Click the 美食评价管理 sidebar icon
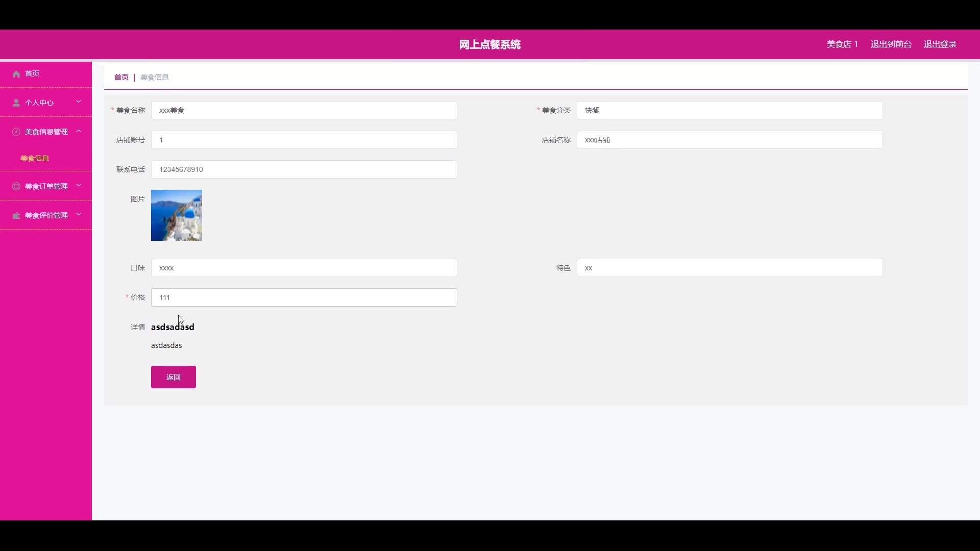Screen dimensions: 980x551 [x=16, y=216]
